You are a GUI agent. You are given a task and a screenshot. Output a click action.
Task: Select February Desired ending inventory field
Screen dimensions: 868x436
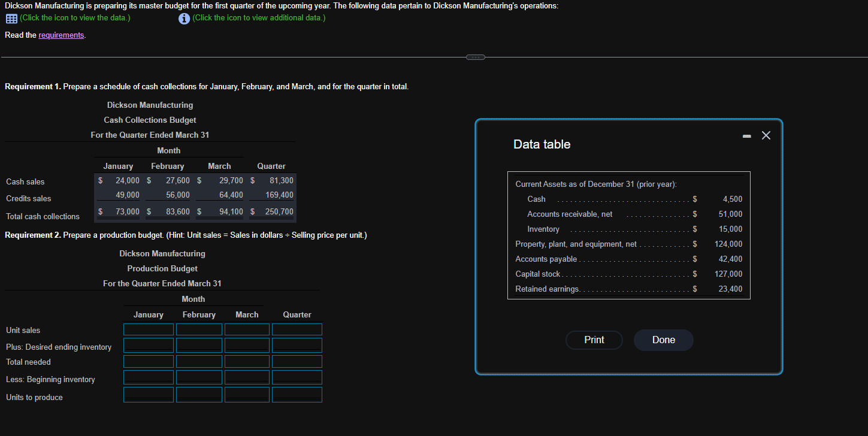[x=199, y=345]
